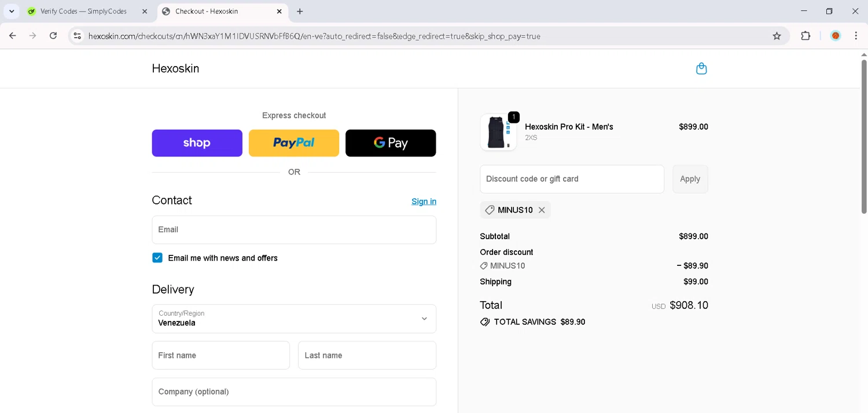Focus the Email input field
Viewport: 868px width, 413px height.
294,230
